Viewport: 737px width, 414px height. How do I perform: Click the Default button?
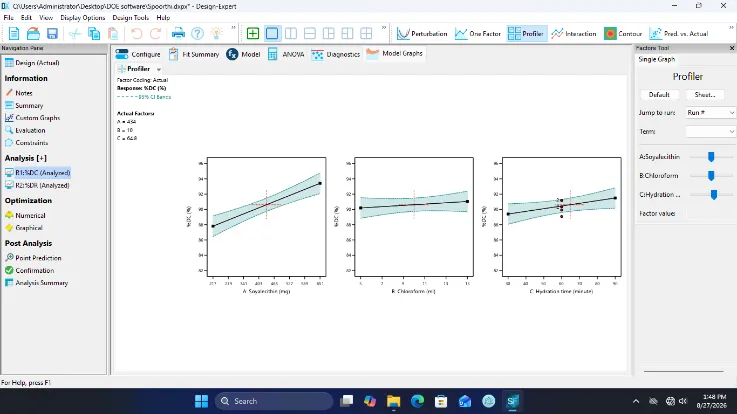pyautogui.click(x=659, y=94)
